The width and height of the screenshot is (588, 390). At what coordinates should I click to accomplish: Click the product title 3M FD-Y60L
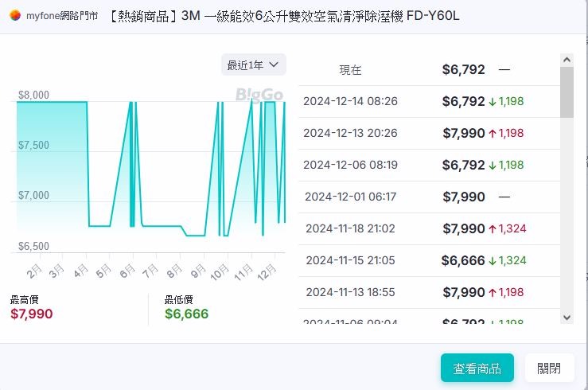tap(285, 16)
